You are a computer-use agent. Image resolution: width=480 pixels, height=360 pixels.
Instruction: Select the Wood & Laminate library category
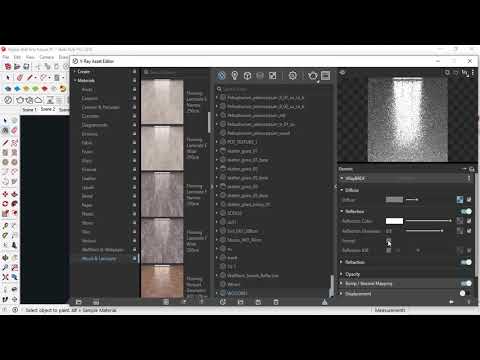click(x=99, y=259)
